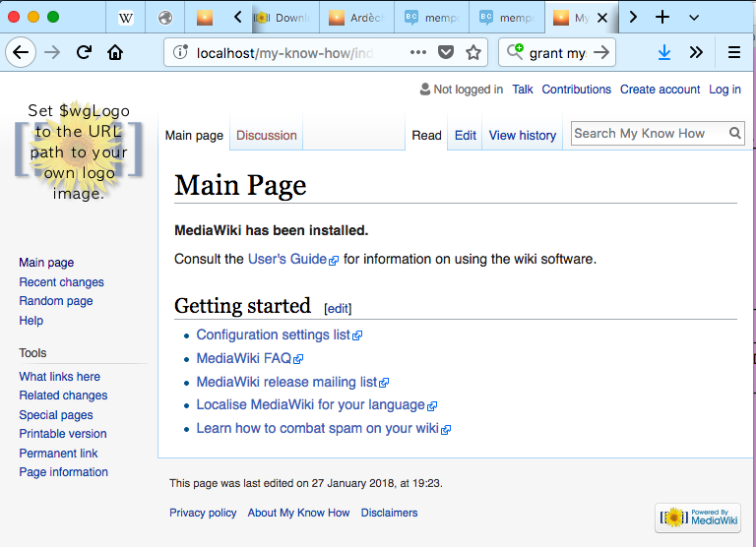List all tabs dropdown arrow
Image resolution: width=756 pixels, height=547 pixels.
pyautogui.click(x=694, y=18)
